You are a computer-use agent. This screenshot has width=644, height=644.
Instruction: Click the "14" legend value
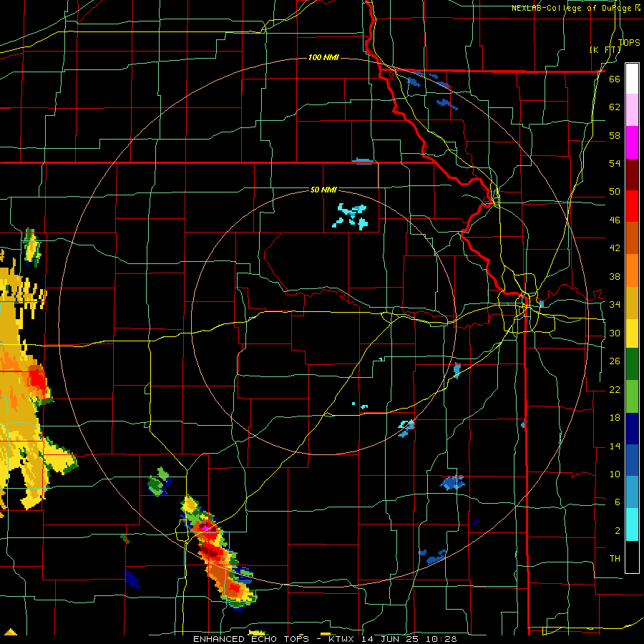point(615,446)
